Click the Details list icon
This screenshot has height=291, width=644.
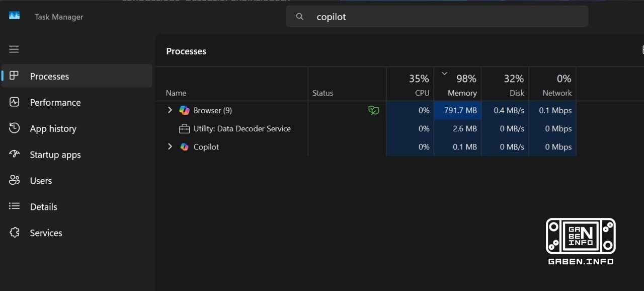click(x=14, y=206)
